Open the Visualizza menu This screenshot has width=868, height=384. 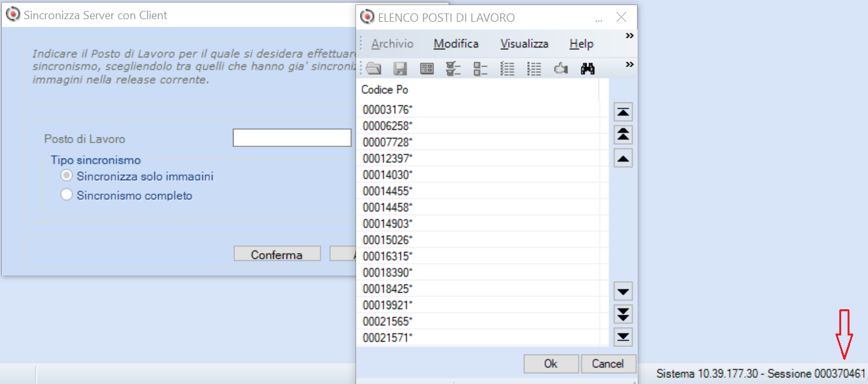point(524,43)
